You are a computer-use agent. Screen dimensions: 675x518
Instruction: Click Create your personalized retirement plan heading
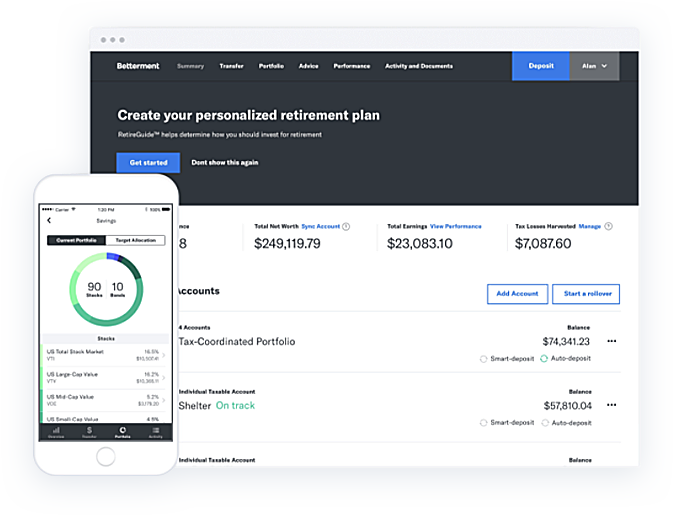(248, 115)
